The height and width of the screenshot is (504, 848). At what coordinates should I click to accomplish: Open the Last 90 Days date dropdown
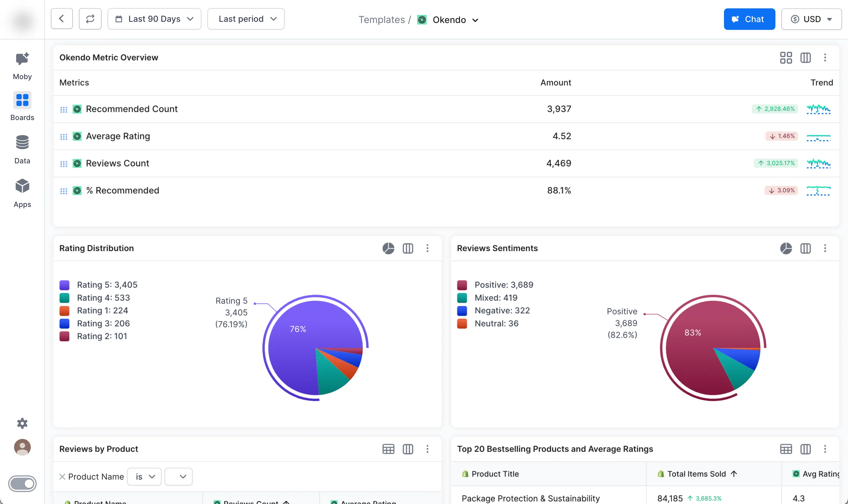point(154,19)
